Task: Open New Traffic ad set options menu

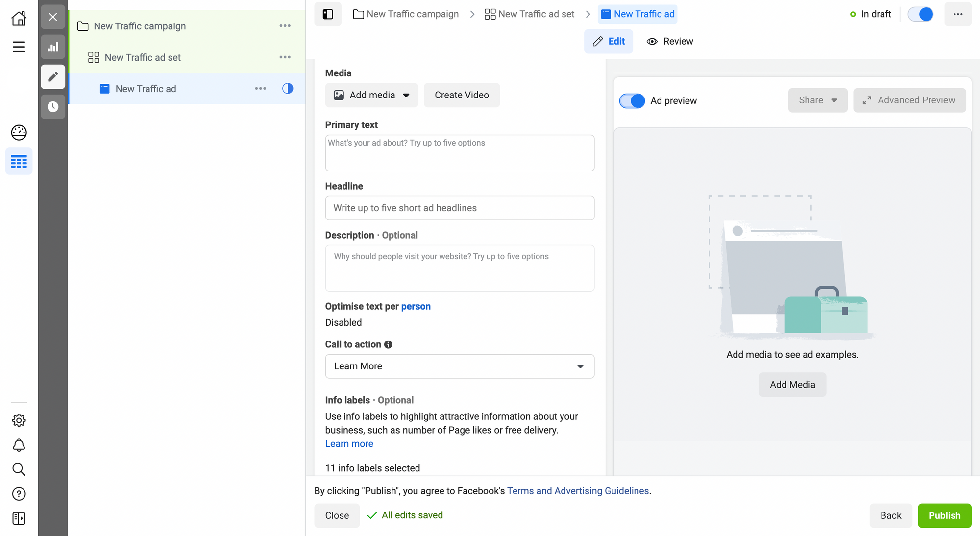Action: click(285, 57)
